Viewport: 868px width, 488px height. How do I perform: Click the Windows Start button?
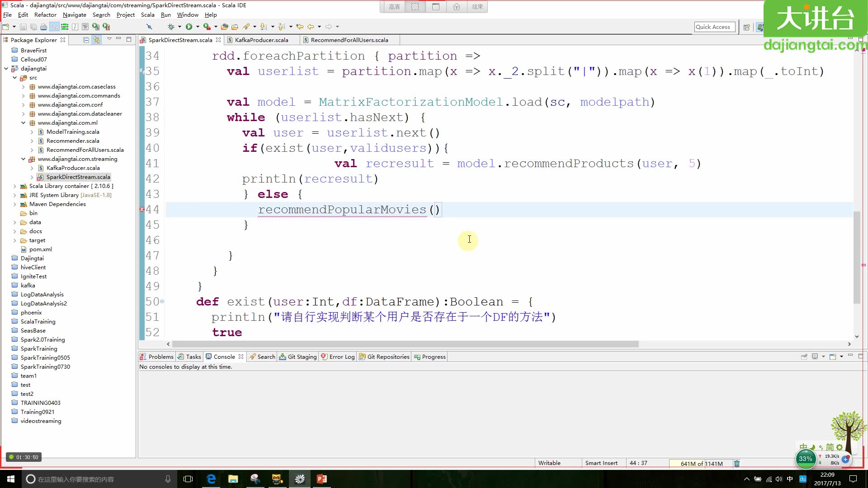point(11,479)
